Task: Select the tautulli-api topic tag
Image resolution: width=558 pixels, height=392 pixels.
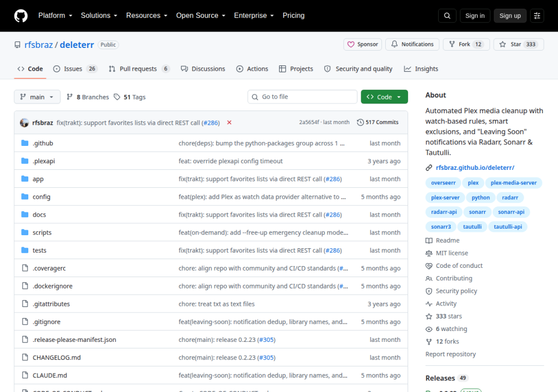Action: tap(508, 226)
